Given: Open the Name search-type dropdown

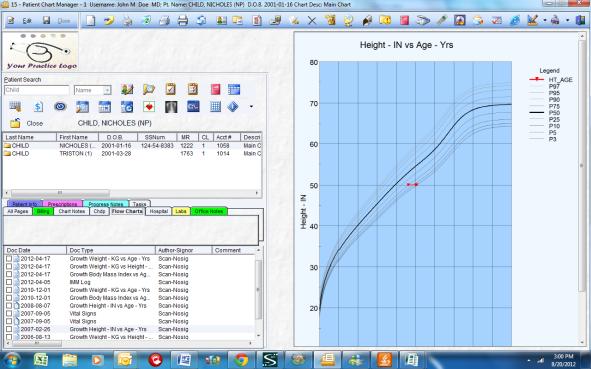Looking at the screenshot, I should point(107,90).
